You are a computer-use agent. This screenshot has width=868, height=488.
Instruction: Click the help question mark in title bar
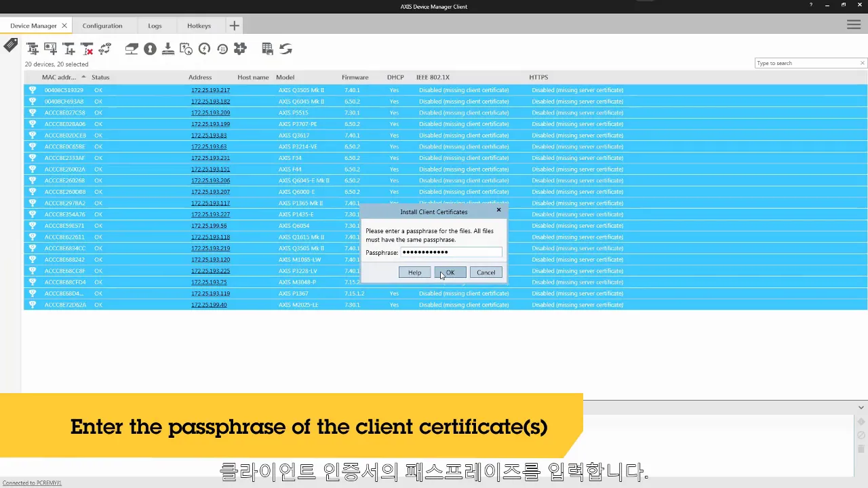811,5
